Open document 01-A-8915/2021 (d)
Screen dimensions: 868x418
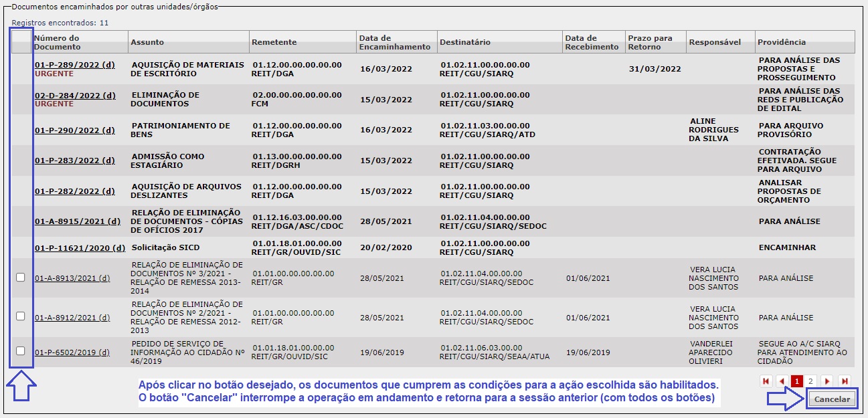coord(78,221)
